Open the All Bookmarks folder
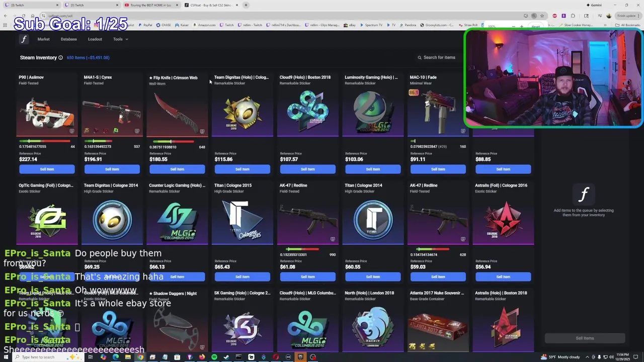Image resolution: width=644 pixels, height=362 pixels. (628, 25)
